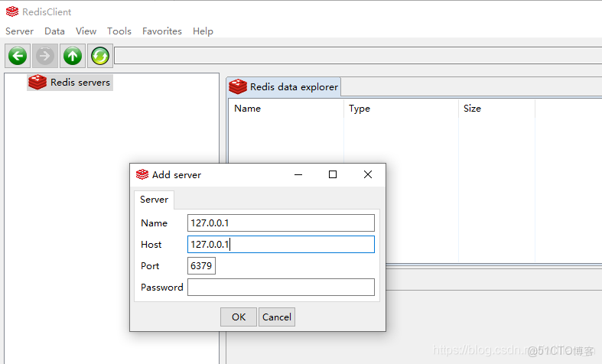Click the RedisClient app icon in title bar
602x364 pixels.
pyautogui.click(x=12, y=11)
